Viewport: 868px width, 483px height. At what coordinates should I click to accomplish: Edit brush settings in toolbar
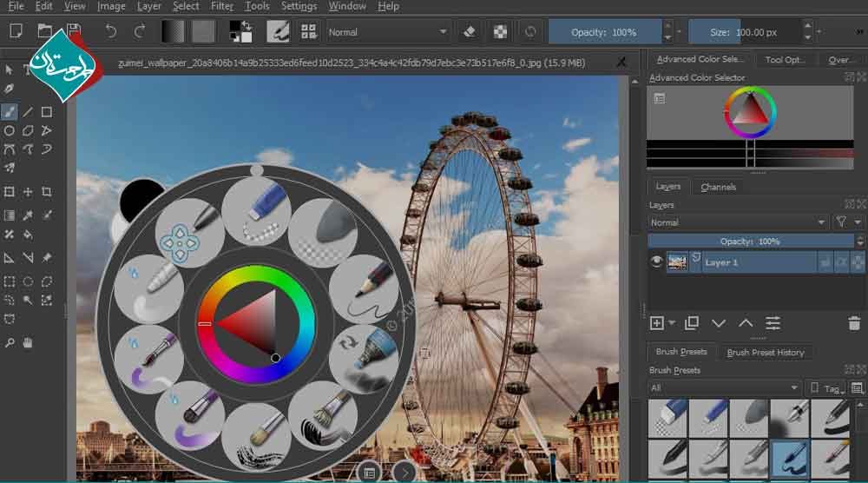278,31
